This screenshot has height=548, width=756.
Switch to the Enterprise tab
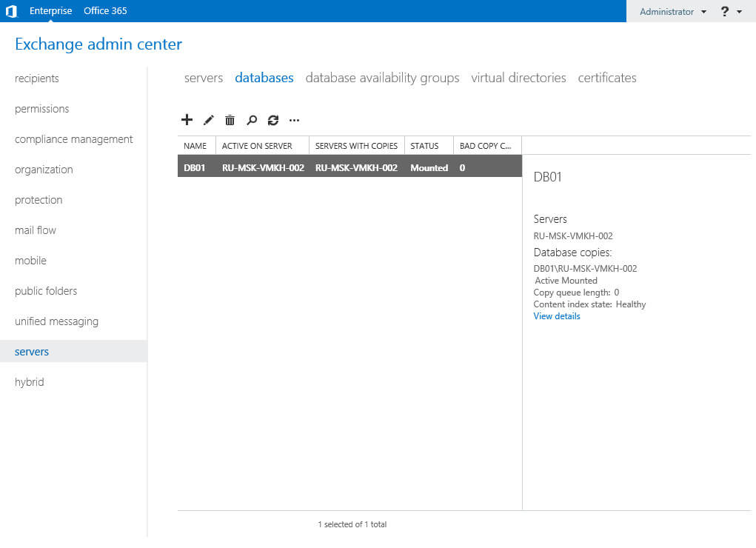point(50,10)
